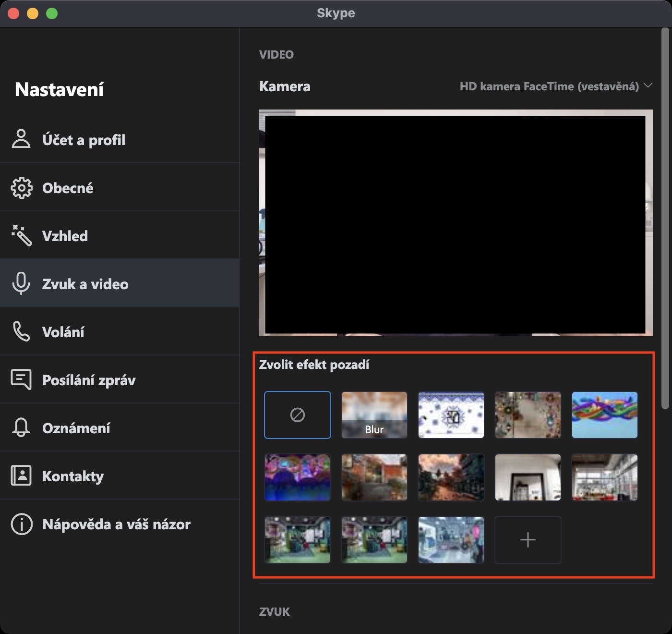This screenshot has height=634, width=672.
Task: Pick the white room background thumbnail
Action: click(x=528, y=477)
